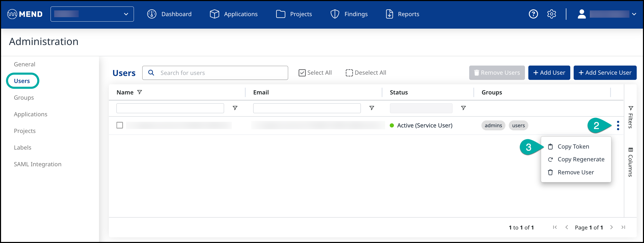Tick the checkbox for the user row

pyautogui.click(x=120, y=125)
